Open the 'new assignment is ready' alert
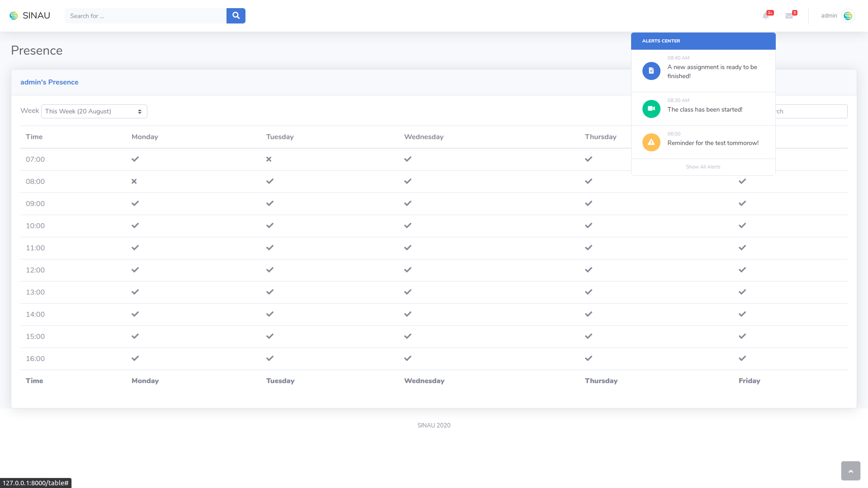Viewport: 868px width, 488px height. pyautogui.click(x=712, y=71)
